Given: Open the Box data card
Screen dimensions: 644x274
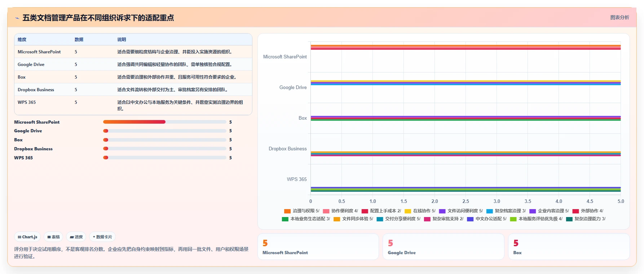Looking at the screenshot, I should (x=569, y=247).
